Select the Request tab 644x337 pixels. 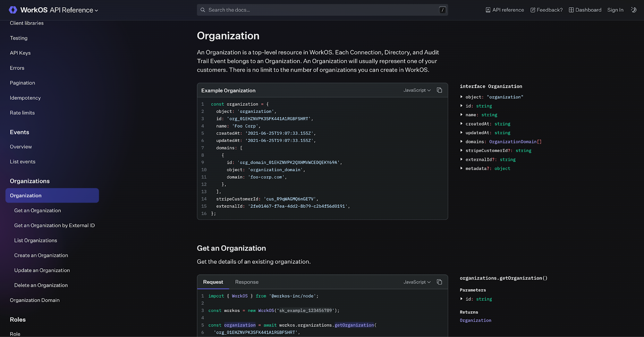(213, 282)
